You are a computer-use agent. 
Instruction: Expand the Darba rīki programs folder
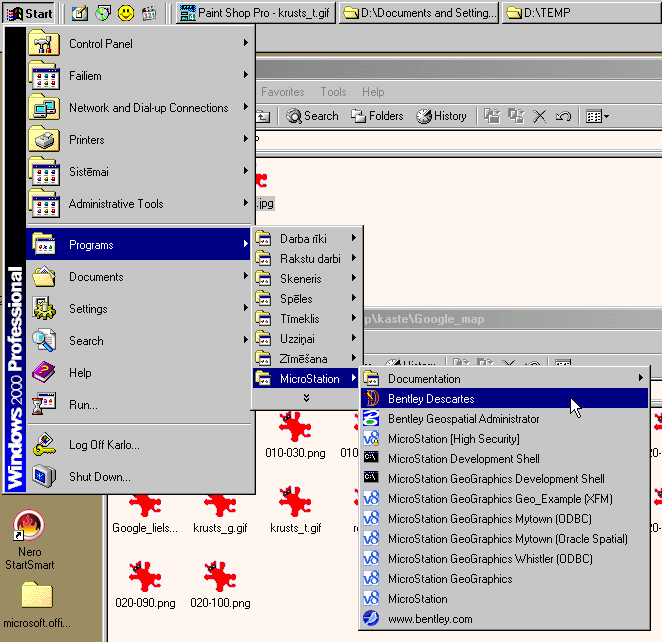click(307, 238)
